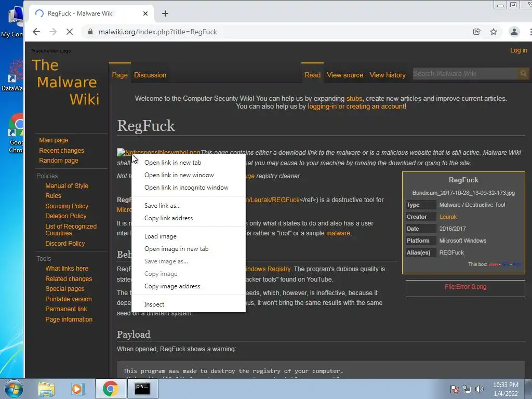
Task: Click network tray icon
Action: (467, 389)
